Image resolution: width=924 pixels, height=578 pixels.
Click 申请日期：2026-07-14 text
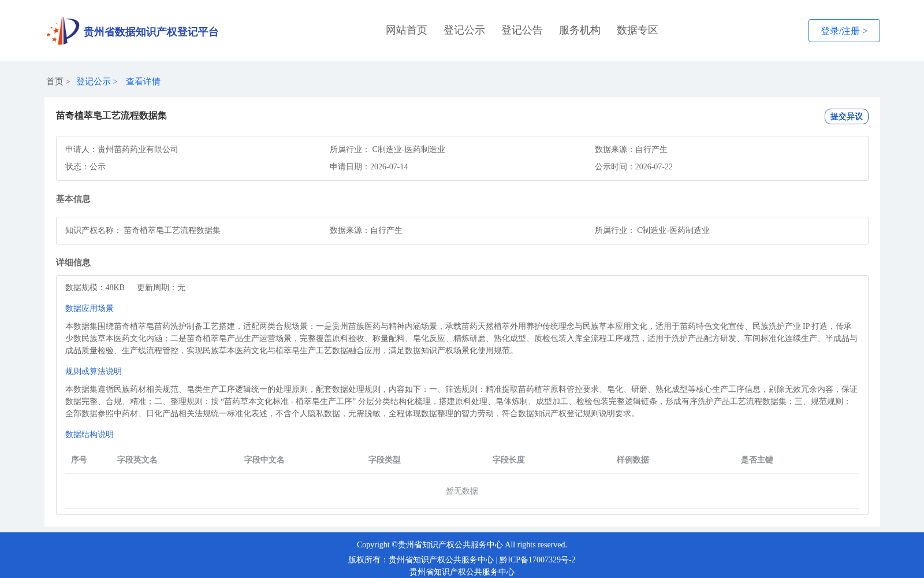tap(369, 166)
